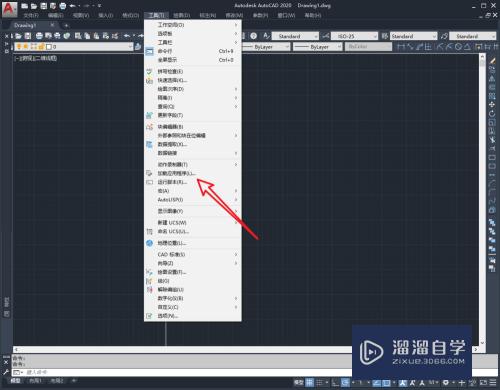The height and width of the screenshot is (390, 500).
Task: Choose 运行脚本(R)... menu entry
Action: coord(193,182)
